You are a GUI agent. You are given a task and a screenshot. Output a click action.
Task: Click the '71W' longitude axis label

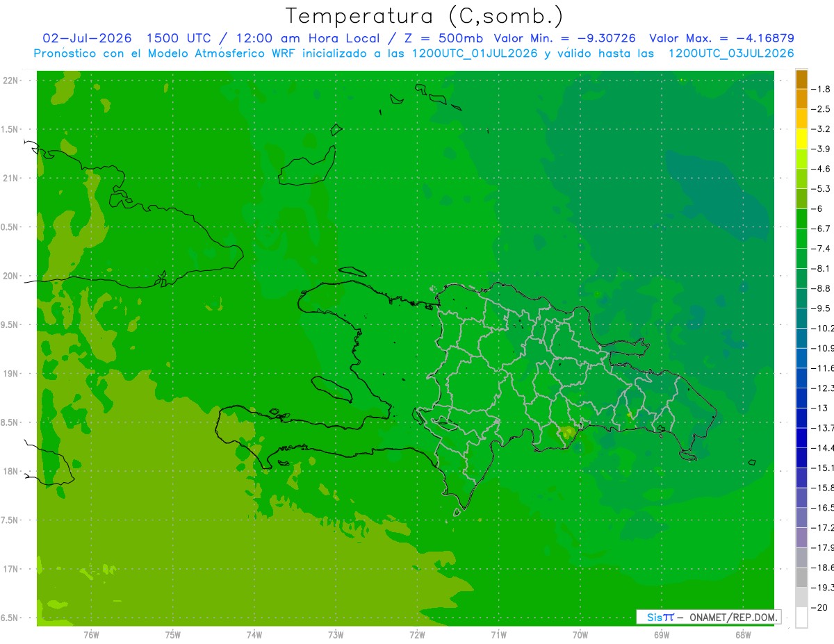(498, 635)
